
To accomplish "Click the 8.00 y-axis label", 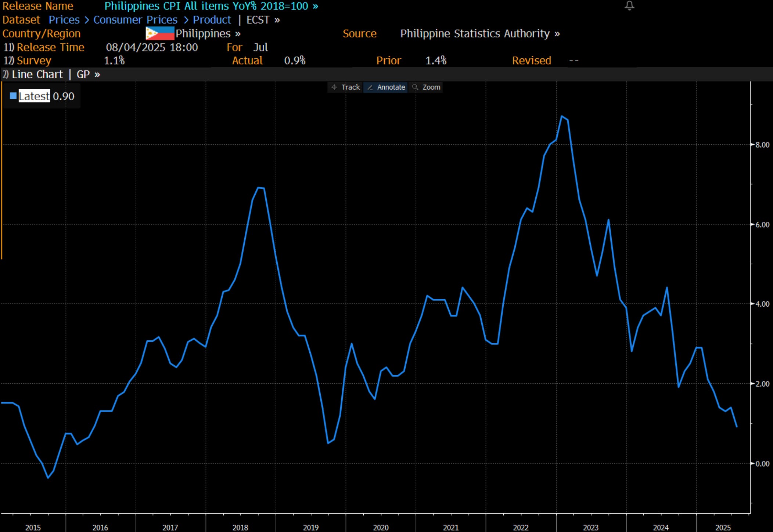I will click(762, 145).
